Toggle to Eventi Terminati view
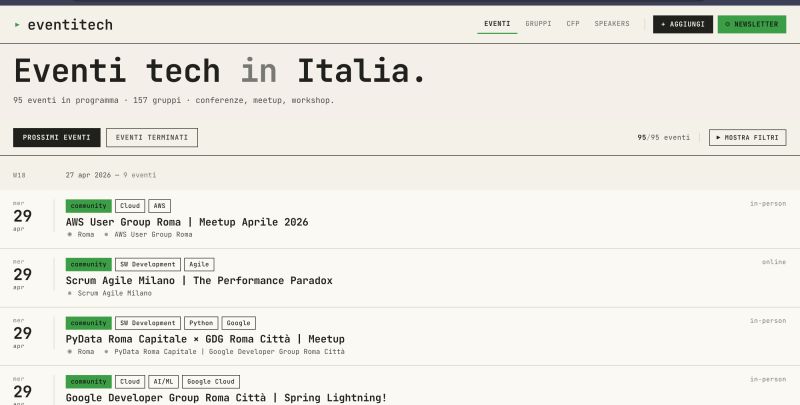The image size is (800, 405). pyautogui.click(x=152, y=137)
